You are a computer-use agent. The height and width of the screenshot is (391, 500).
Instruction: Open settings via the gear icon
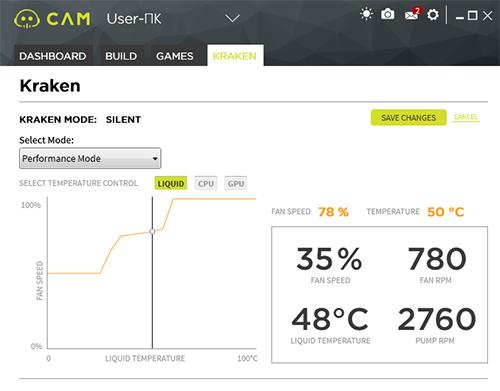click(433, 15)
